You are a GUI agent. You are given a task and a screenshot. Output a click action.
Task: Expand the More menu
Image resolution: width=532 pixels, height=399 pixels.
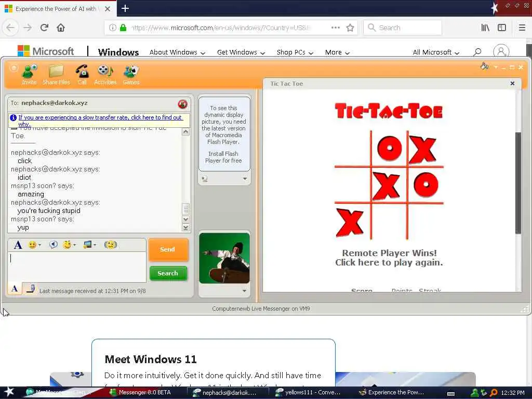tap(337, 52)
